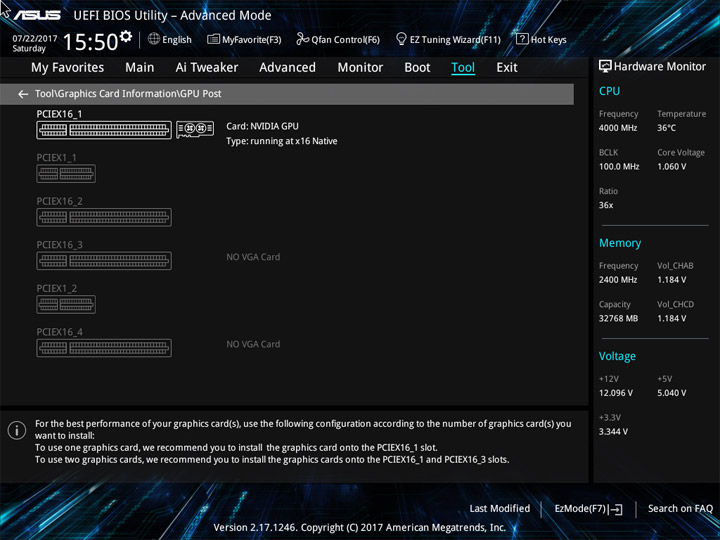Viewport: 720px width, 540px height.
Task: Click the ASUS logo
Action: point(37,15)
